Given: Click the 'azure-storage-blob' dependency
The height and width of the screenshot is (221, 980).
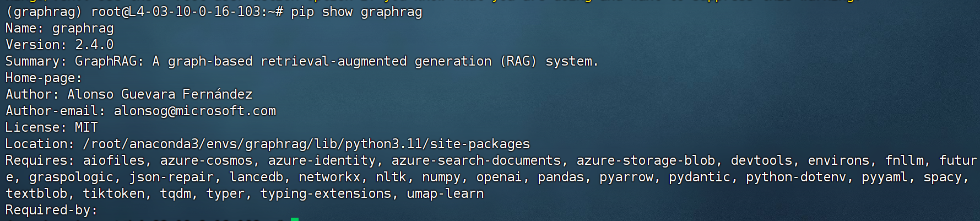Looking at the screenshot, I should tap(646, 160).
